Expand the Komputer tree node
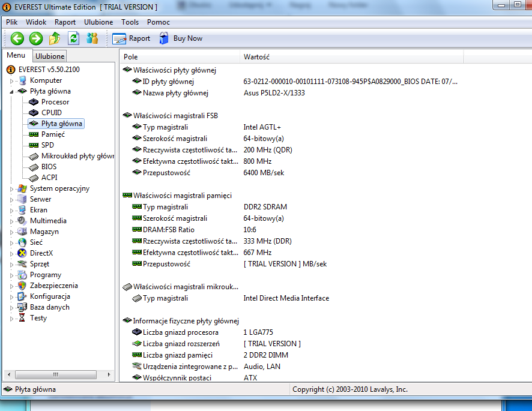Image resolution: width=532 pixels, height=411 pixels. click(11, 81)
